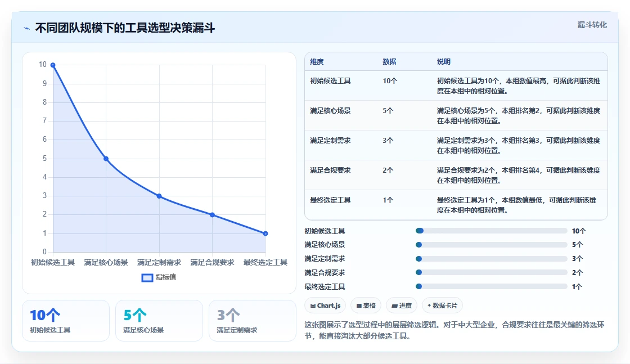Image resolution: width=630 pixels, height=364 pixels.
Task: Open the 3个 满足定制需求 data card
Action: point(253,321)
